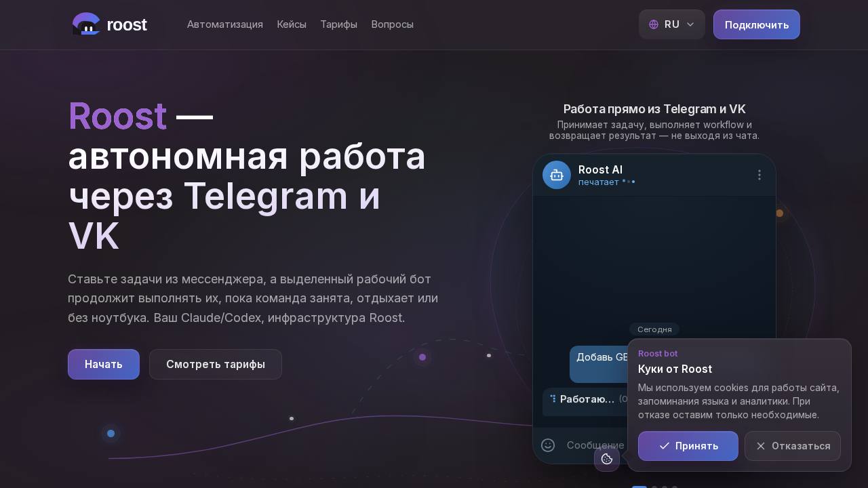The image size is (868, 488).
Task: Go to the Кейсы section
Action: (x=292, y=24)
